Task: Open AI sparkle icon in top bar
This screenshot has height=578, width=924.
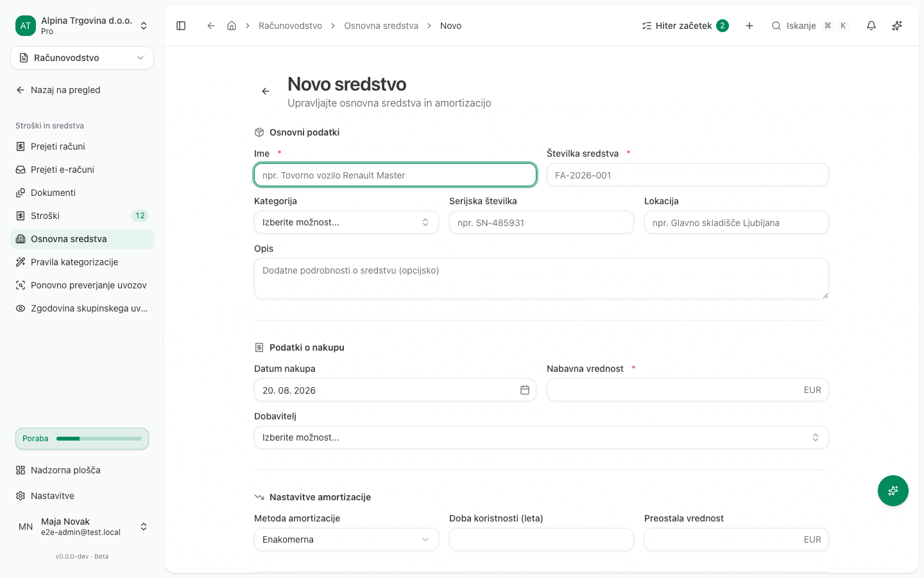Action: pyautogui.click(x=897, y=26)
